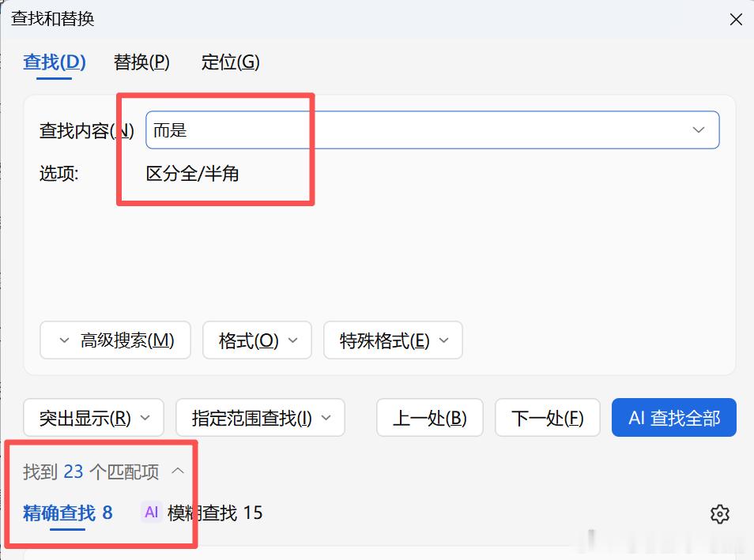The width and height of the screenshot is (754, 560).
Task: Open the 突出显示(R) dropdown
Action: point(94,418)
